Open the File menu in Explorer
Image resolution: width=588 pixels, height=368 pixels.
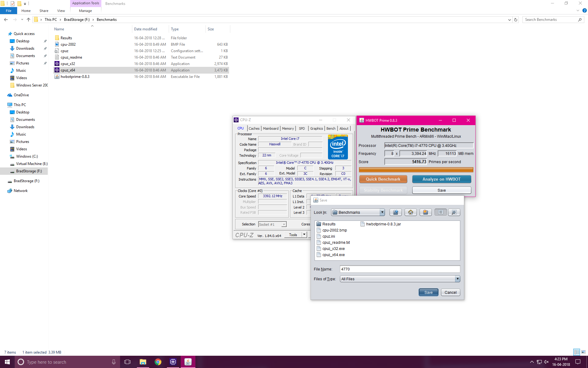[x=9, y=11]
